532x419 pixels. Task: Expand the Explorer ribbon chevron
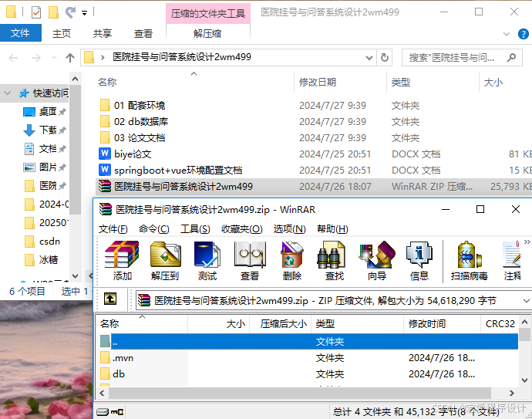tap(507, 34)
